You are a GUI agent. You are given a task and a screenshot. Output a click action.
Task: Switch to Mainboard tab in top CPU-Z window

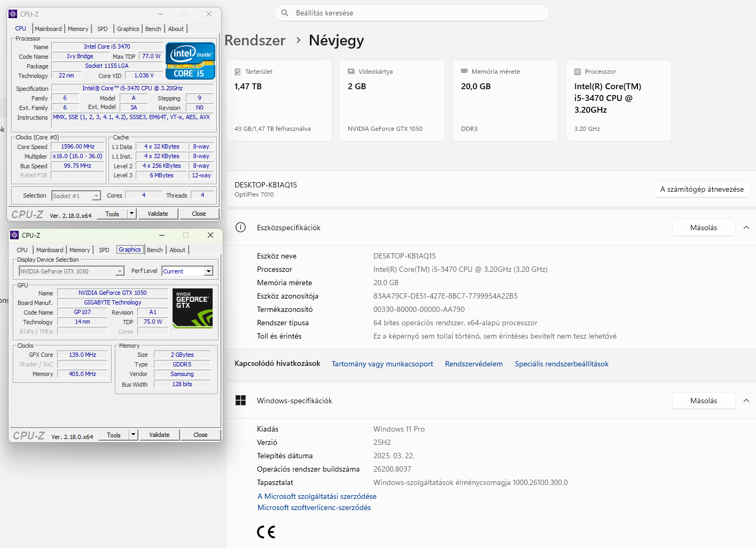pyautogui.click(x=48, y=29)
